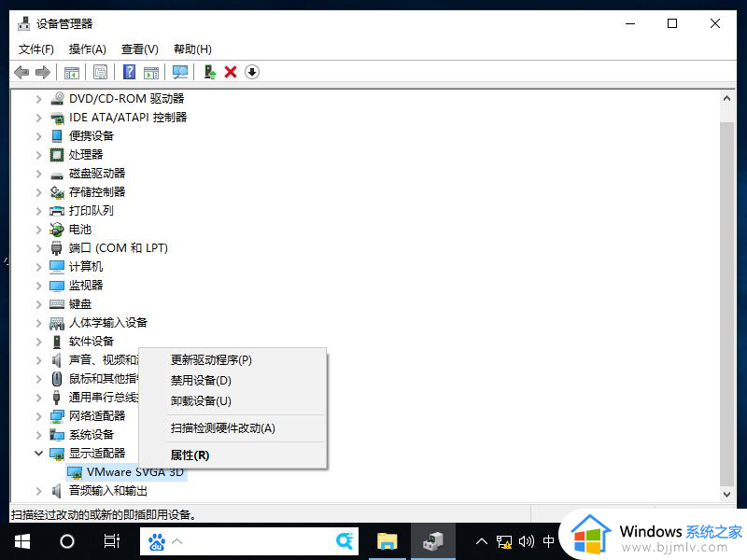The image size is (747, 560).
Task: Click the Cortana circle taskbar icon
Action: (67, 541)
